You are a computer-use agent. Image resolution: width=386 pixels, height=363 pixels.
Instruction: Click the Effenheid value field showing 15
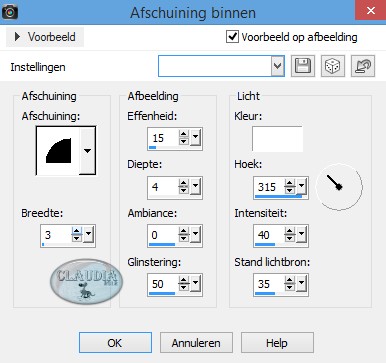coord(163,138)
